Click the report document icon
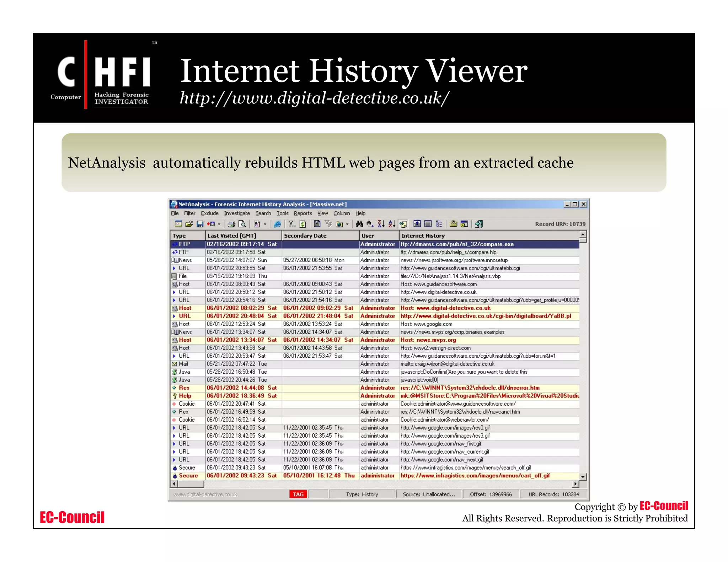 coord(257,224)
